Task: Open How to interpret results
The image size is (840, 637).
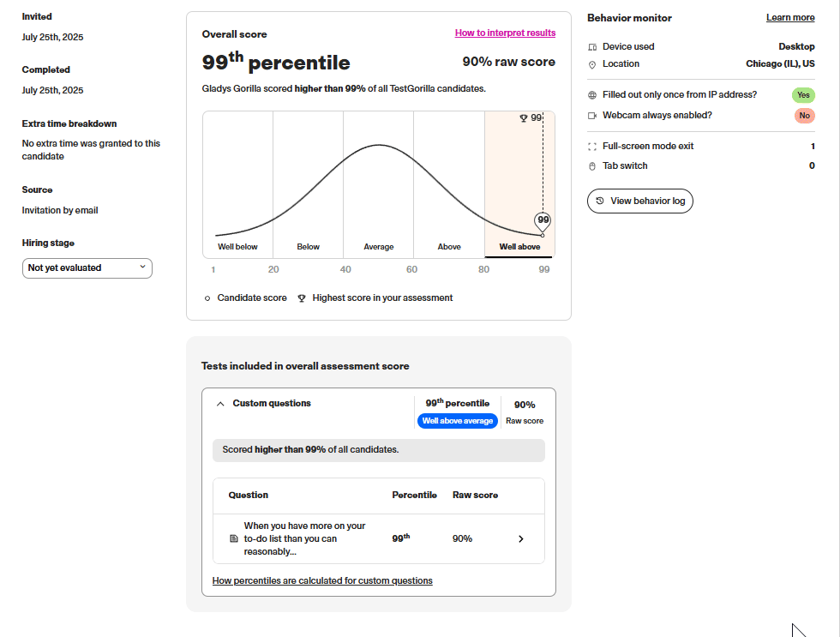Action: 505,33
